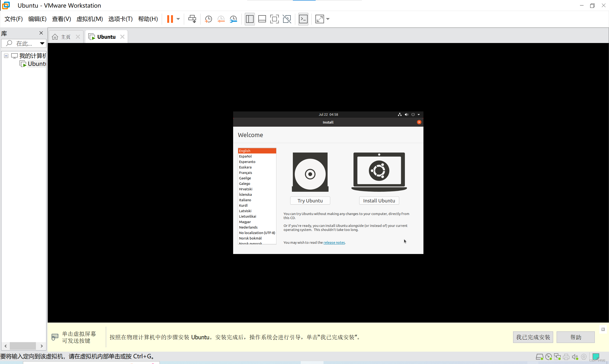The height and width of the screenshot is (364, 609).
Task: Select Français in the language list
Action: [x=246, y=172]
